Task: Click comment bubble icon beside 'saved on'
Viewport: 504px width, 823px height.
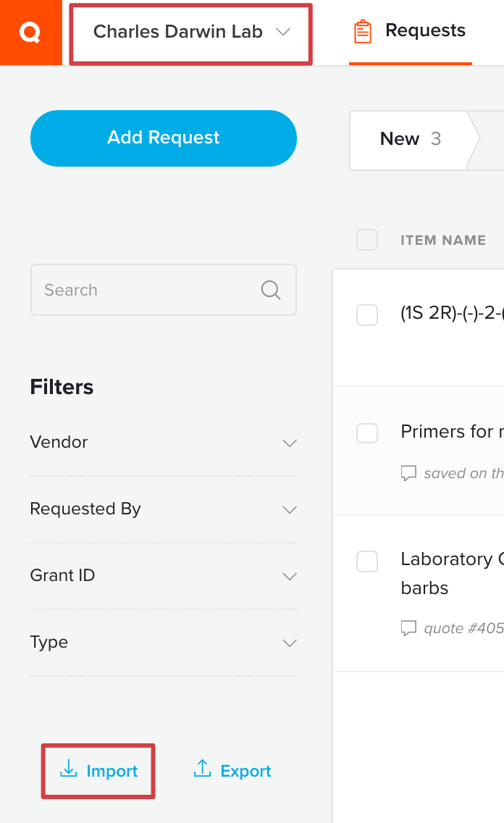Action: [408, 473]
